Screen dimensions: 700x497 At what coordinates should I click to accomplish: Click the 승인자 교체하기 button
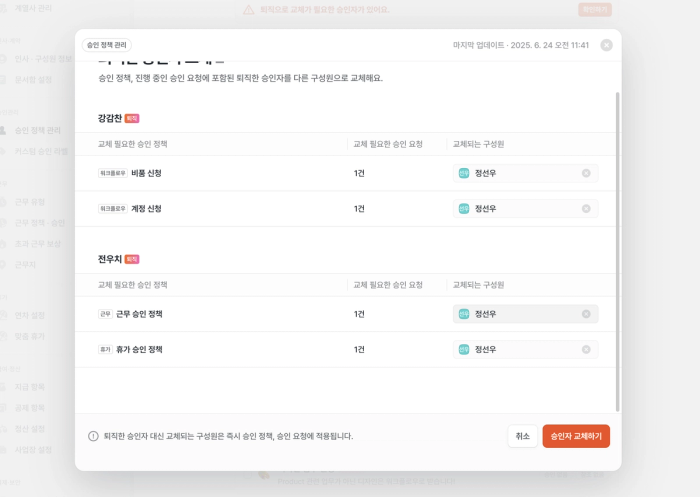click(576, 436)
